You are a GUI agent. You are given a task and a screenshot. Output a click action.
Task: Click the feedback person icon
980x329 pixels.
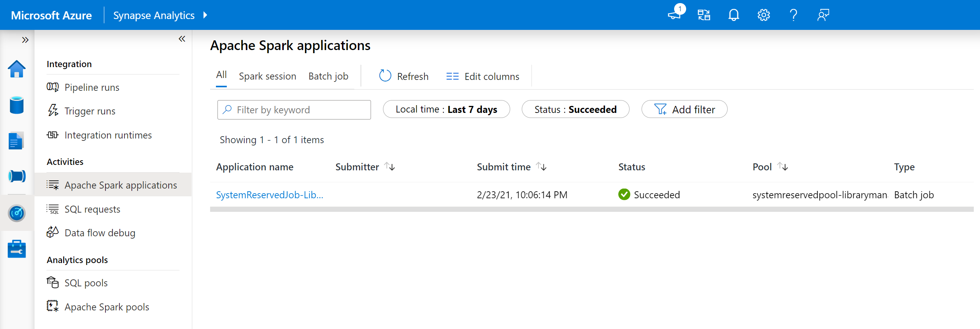pos(823,15)
